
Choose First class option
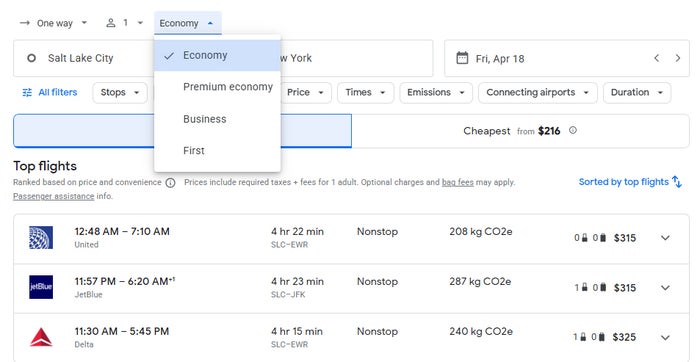click(x=217, y=151)
